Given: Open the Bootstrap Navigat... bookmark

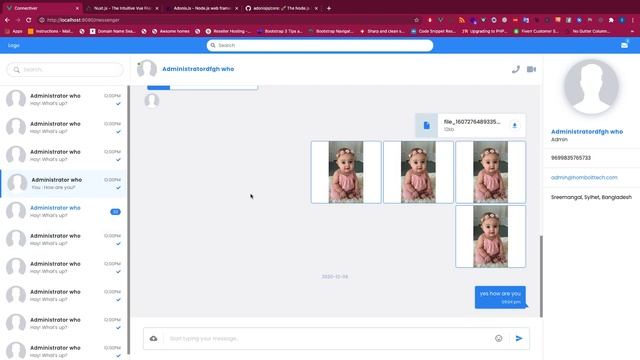Looking at the screenshot, I should click(x=331, y=31).
